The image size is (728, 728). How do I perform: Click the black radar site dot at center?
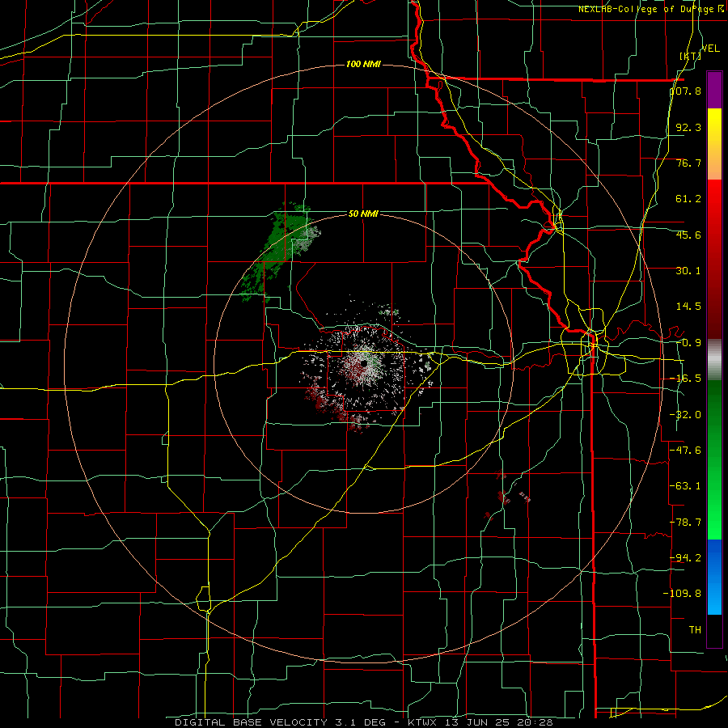point(363,362)
